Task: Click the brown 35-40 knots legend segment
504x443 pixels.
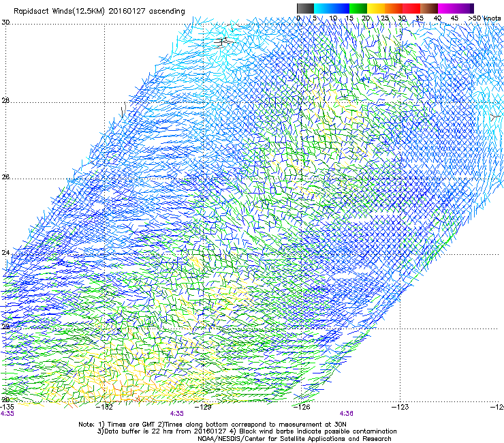Action: tap(429, 8)
